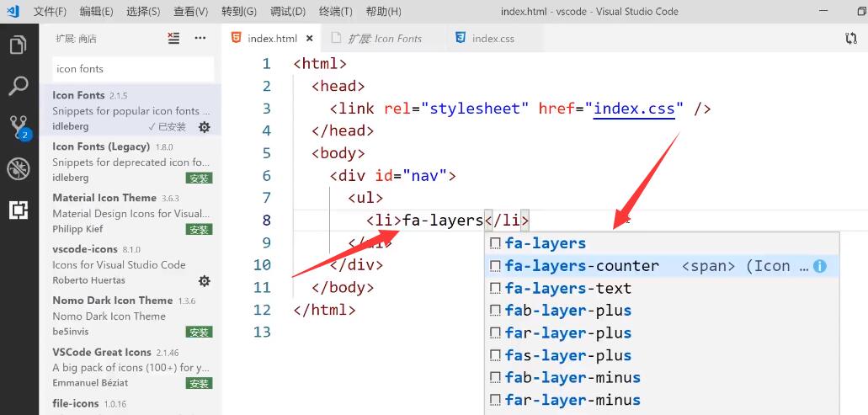The height and width of the screenshot is (415, 868).
Task: Click line number 8 in the gutter
Action: coord(266,221)
